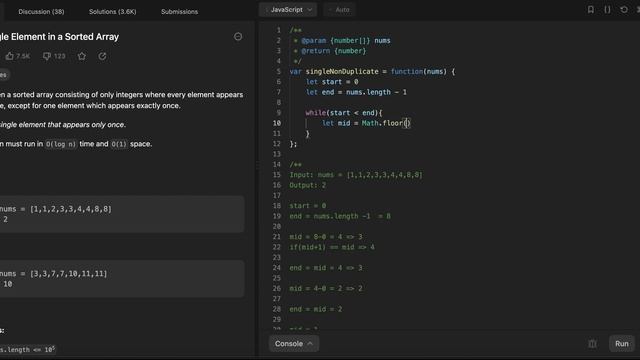Switch to the Submissions tab
640x360 pixels.
pos(179,12)
